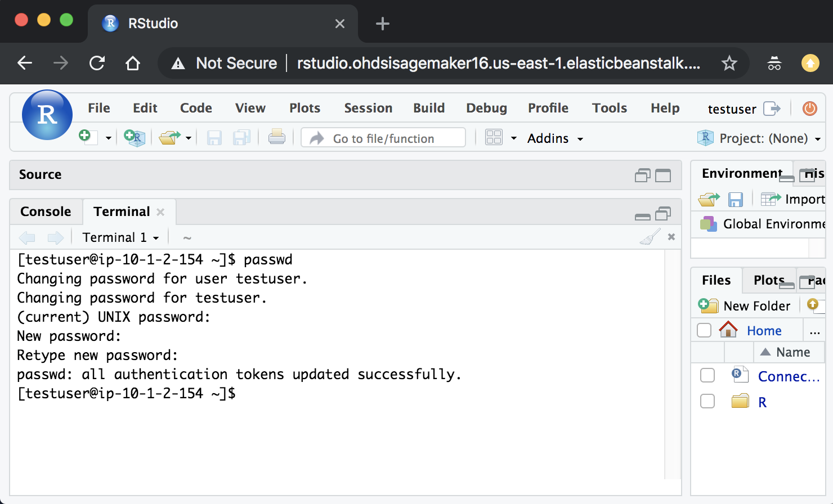Select the Terminal tab
This screenshot has width=833, height=504.
122,211
